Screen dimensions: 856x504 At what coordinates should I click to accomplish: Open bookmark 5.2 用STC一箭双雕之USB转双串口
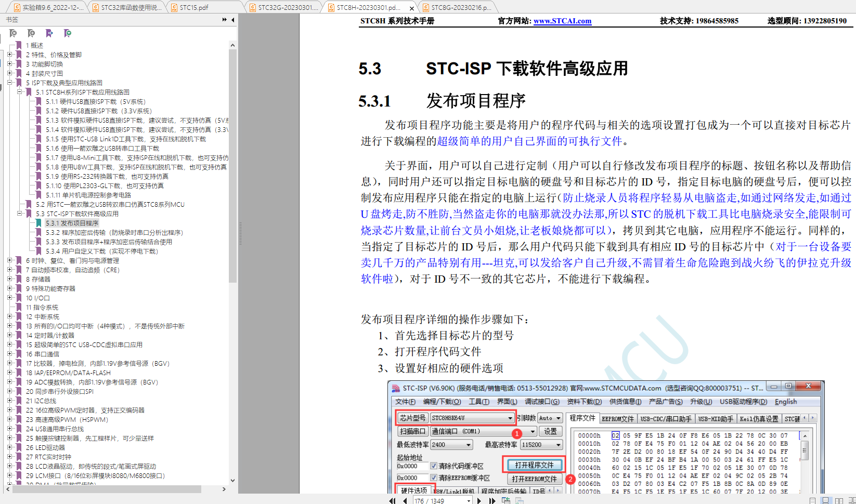coord(110,204)
